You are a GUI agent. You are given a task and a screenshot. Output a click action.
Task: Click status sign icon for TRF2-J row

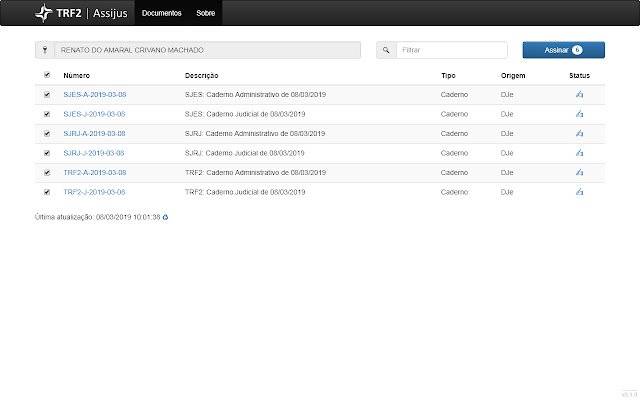pyautogui.click(x=579, y=192)
